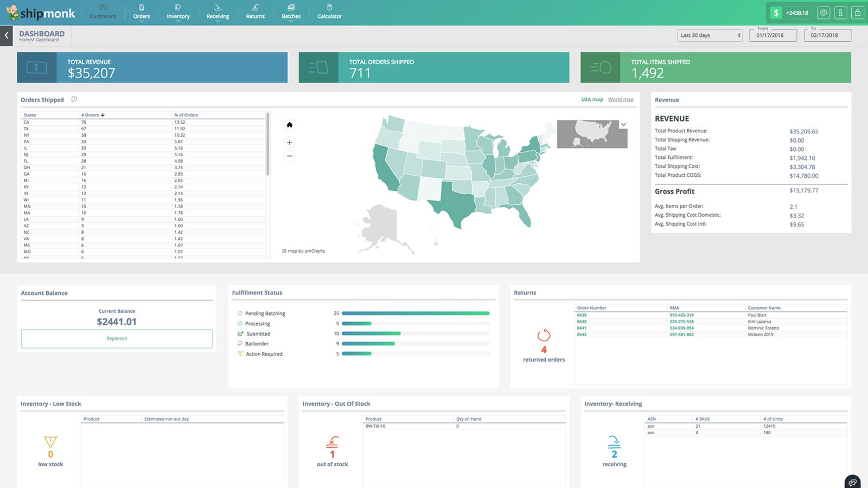
Task: Click the Orders Shipped help icon
Action: [x=74, y=99]
